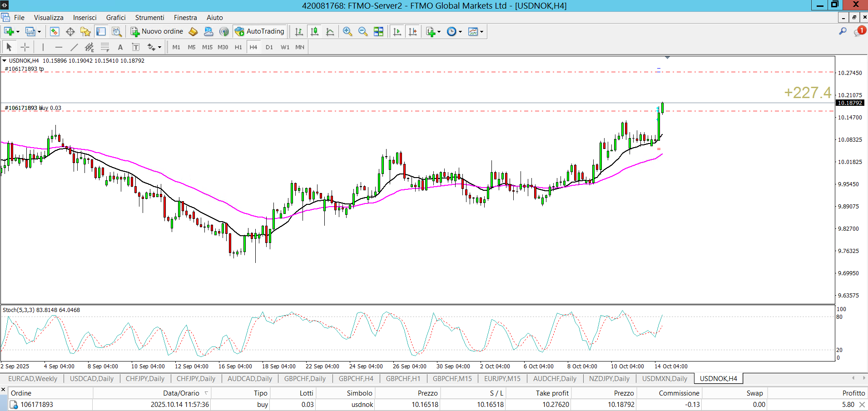
Task: Select the crosshair cursor tool
Action: (x=25, y=47)
